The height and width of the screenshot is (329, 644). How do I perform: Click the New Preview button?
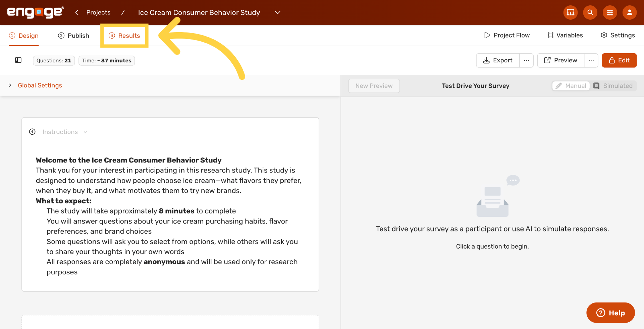coord(374,86)
